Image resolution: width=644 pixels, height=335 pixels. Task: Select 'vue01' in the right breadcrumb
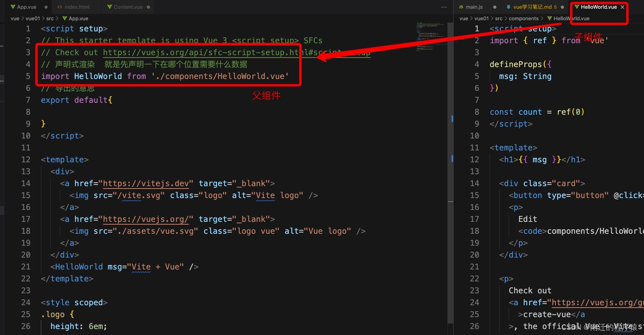(482, 18)
